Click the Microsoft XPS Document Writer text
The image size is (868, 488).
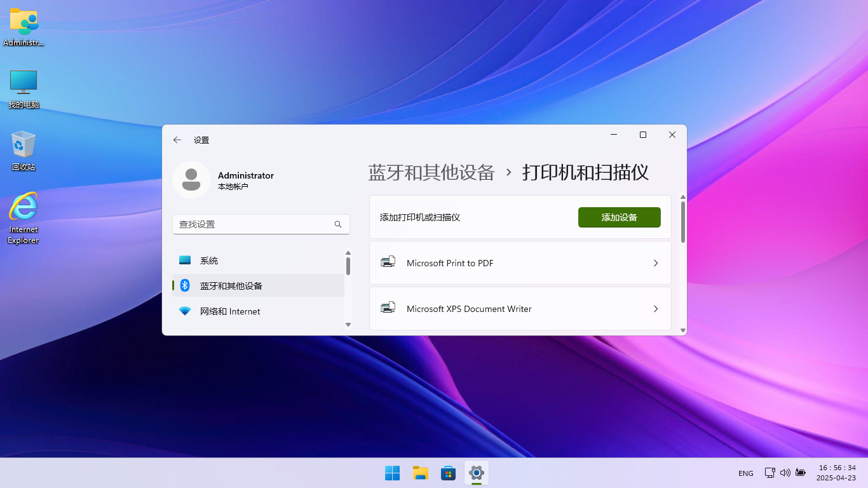[469, 309]
